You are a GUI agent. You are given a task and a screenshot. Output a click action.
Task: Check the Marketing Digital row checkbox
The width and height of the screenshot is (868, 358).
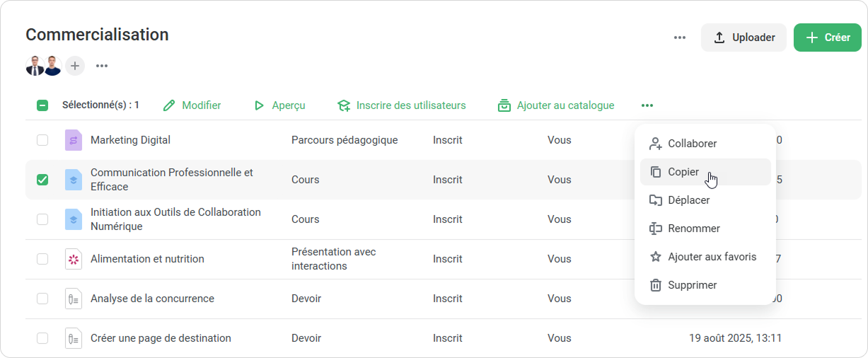pyautogui.click(x=42, y=140)
